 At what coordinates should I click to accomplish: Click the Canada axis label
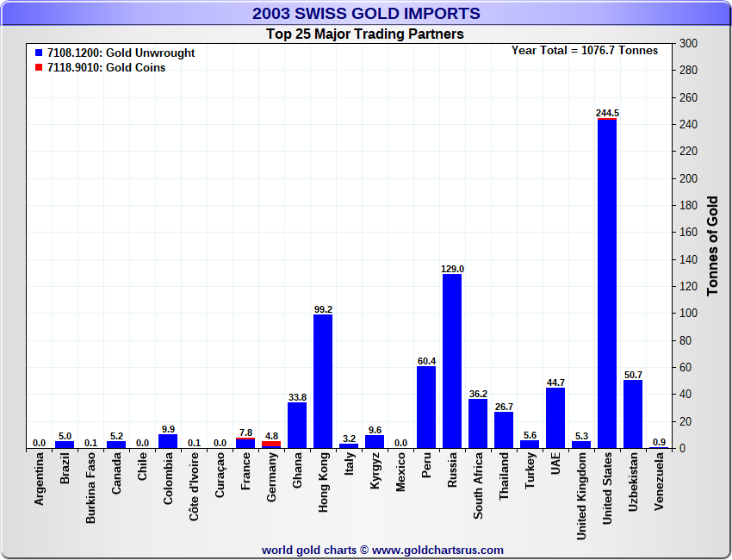tap(116, 473)
